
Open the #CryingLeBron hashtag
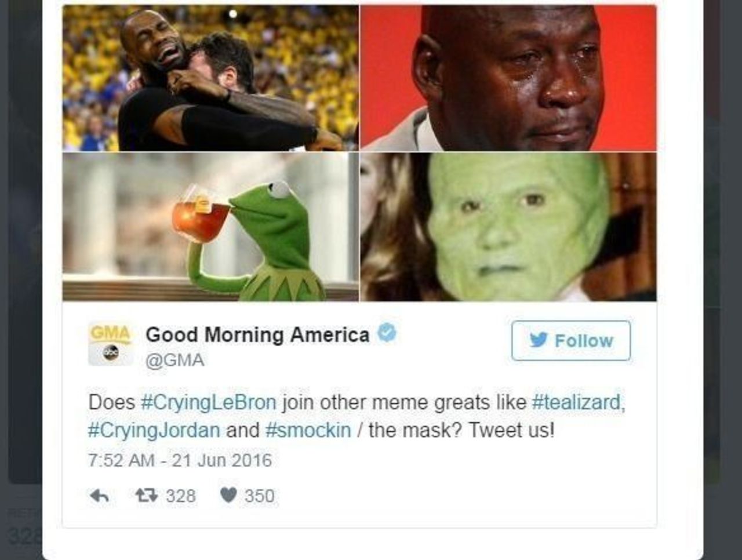(209, 402)
